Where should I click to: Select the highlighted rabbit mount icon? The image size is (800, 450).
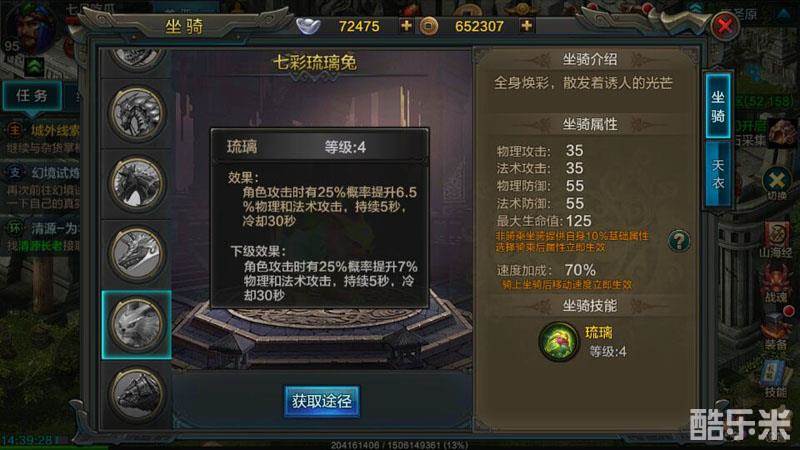137,325
